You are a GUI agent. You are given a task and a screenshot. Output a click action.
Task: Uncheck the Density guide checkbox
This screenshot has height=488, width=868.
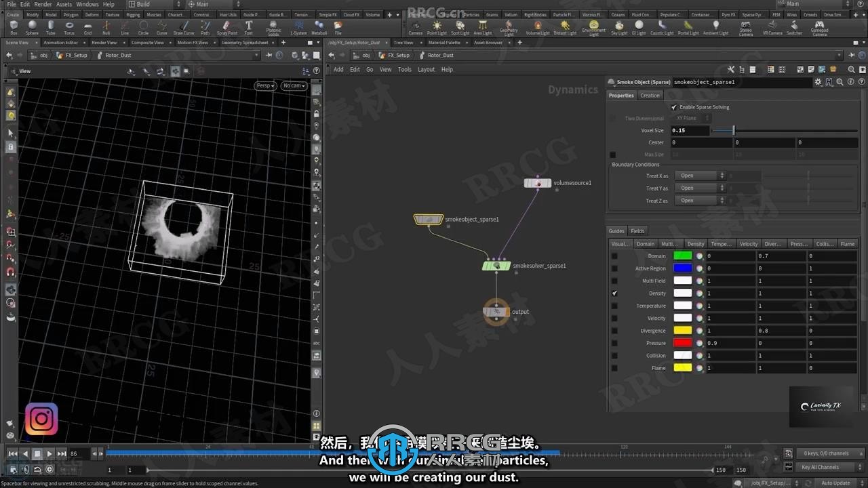pos(614,293)
